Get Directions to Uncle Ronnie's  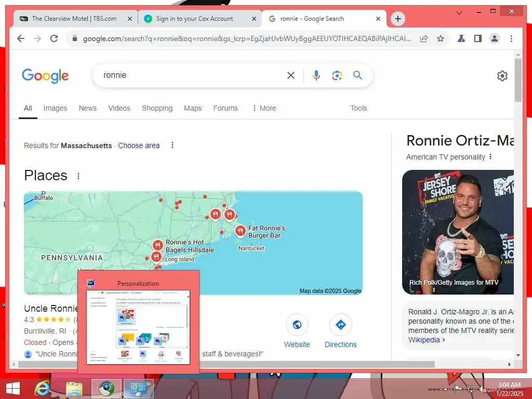point(340,331)
